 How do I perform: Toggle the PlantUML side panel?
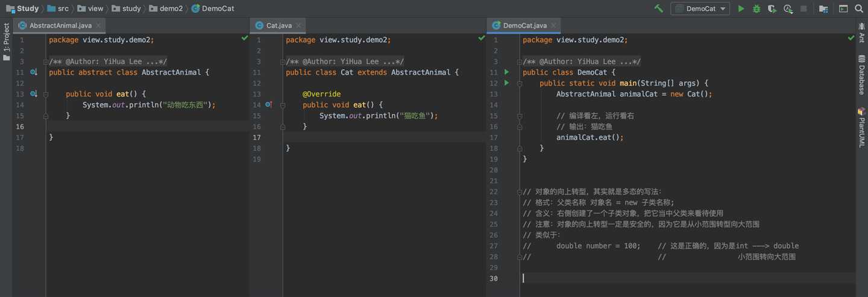[x=861, y=127]
